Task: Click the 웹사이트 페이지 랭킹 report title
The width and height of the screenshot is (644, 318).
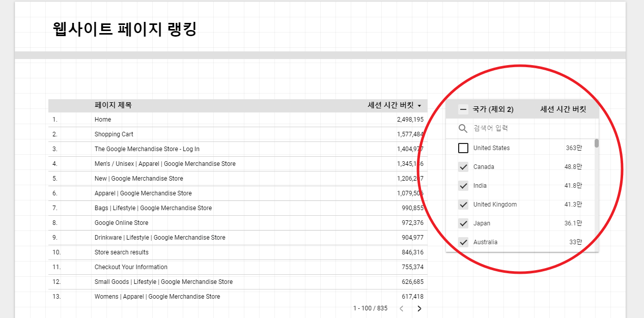Action: pyautogui.click(x=124, y=30)
